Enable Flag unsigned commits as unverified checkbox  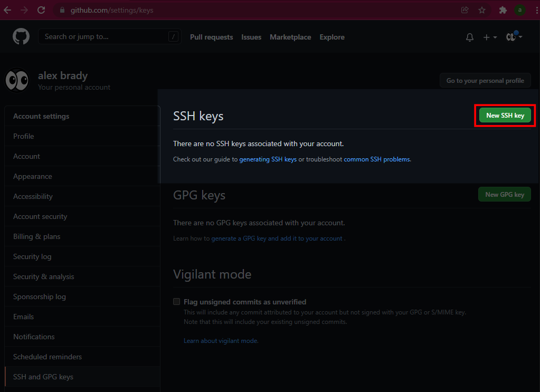pos(176,301)
